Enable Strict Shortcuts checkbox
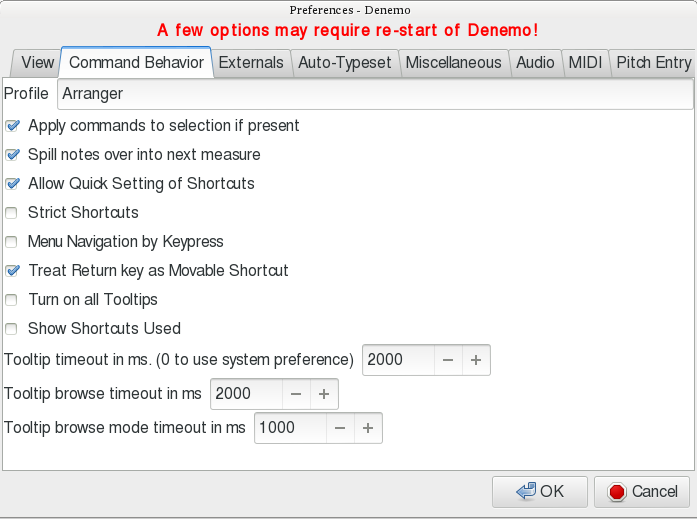Viewport: 697px width, 519px height. (x=12, y=213)
